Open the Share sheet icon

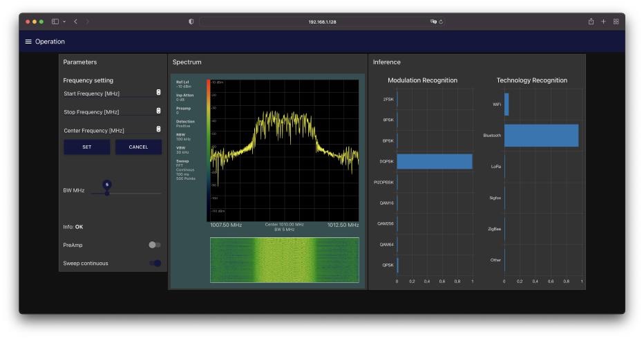point(591,21)
